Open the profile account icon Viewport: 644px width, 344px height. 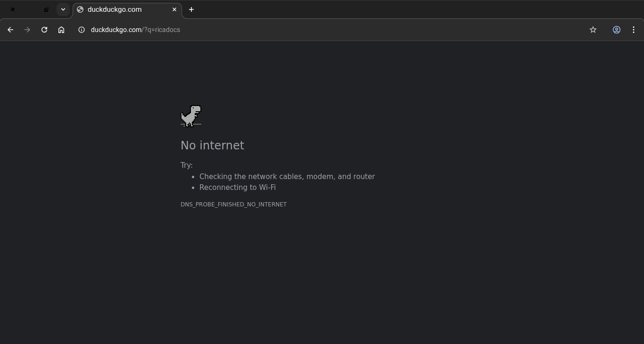616,30
